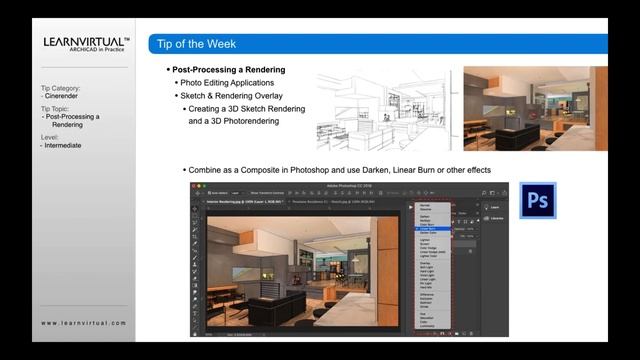Choose highlighted Linear Burn blend mode

click(433, 229)
